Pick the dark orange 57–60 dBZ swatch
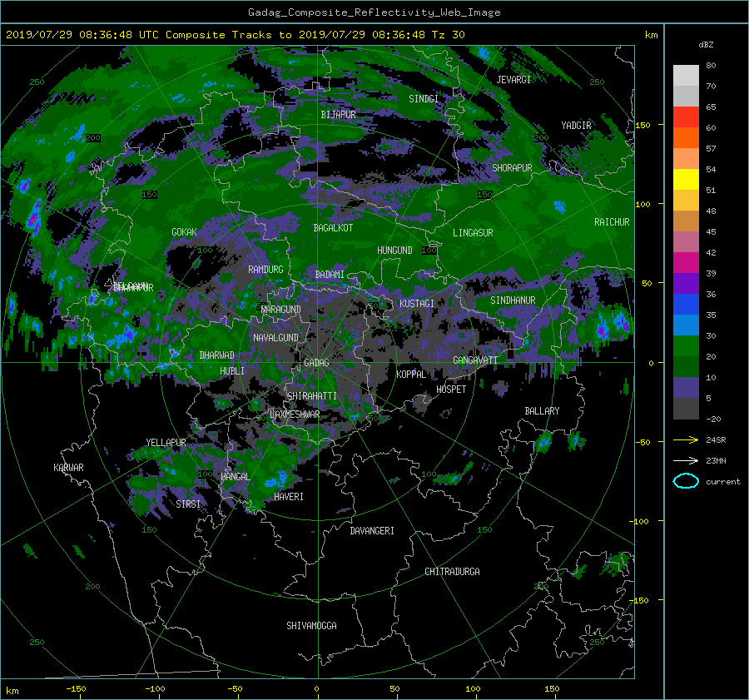Screen dimensions: 749x700 click(x=686, y=138)
